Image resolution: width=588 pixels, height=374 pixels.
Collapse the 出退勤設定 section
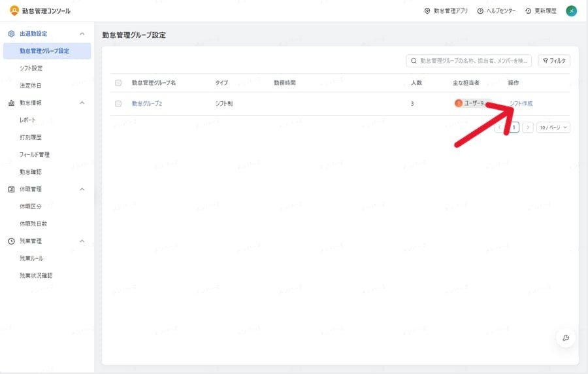coord(82,33)
